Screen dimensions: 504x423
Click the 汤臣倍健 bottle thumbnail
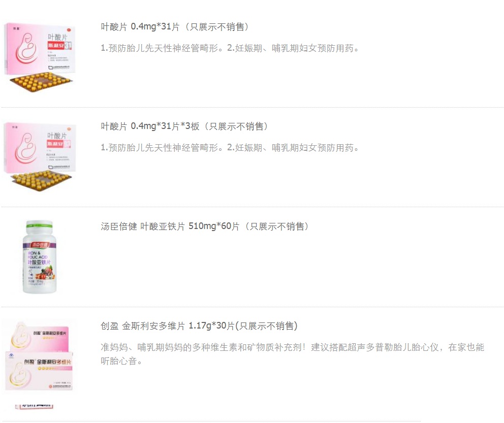coord(39,257)
